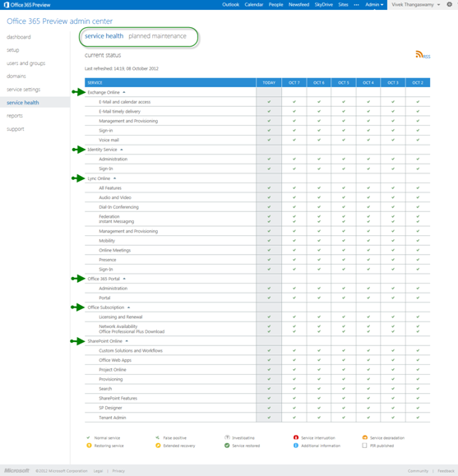Screen dimensions: 458x476
Task: Open the Vivek Thangaswamy user menu
Action: pos(416,5)
